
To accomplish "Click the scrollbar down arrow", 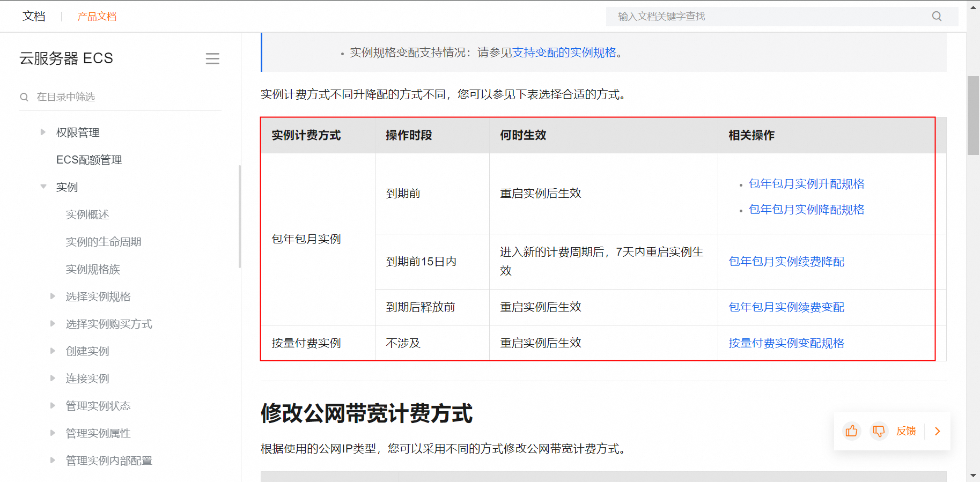I will click(973, 476).
